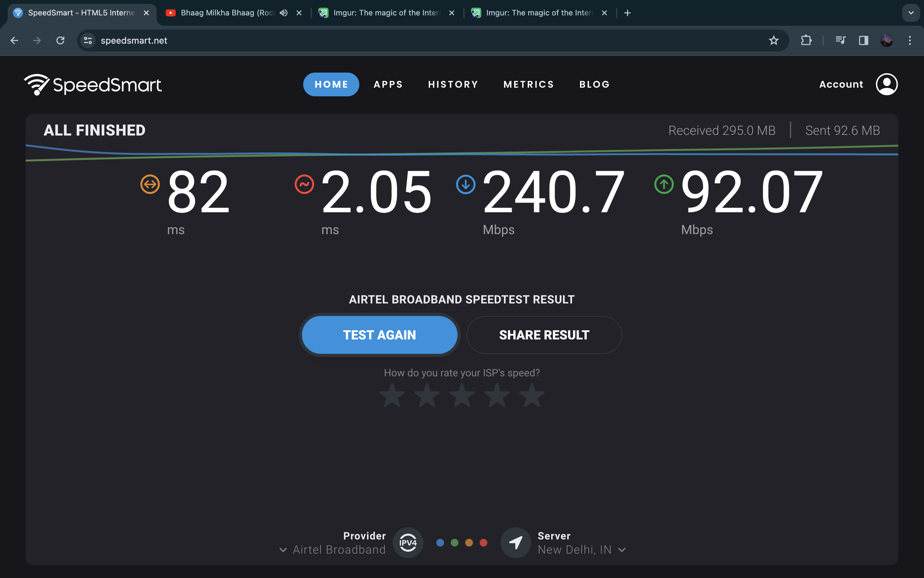Click the blue color dot
Screen dimensions: 924x578
[x=440, y=543]
